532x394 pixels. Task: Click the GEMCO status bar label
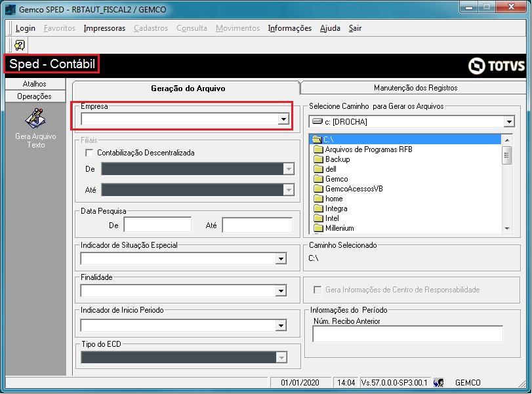[468, 383]
